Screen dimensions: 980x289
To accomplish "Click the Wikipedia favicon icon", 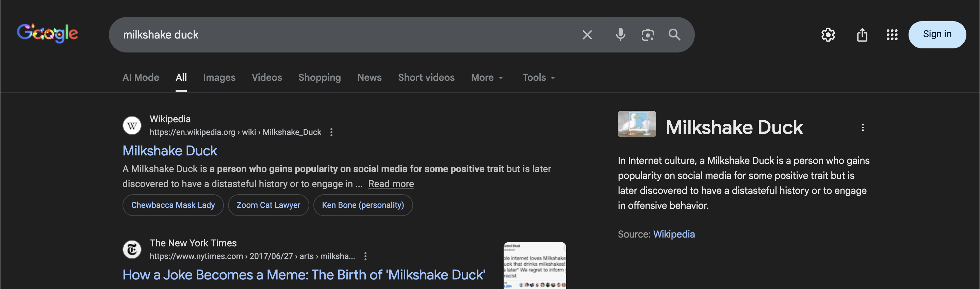I will [x=132, y=125].
